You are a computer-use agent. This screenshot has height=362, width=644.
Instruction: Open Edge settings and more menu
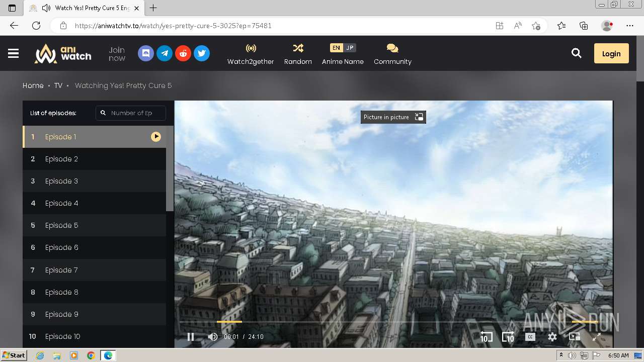(630, 26)
